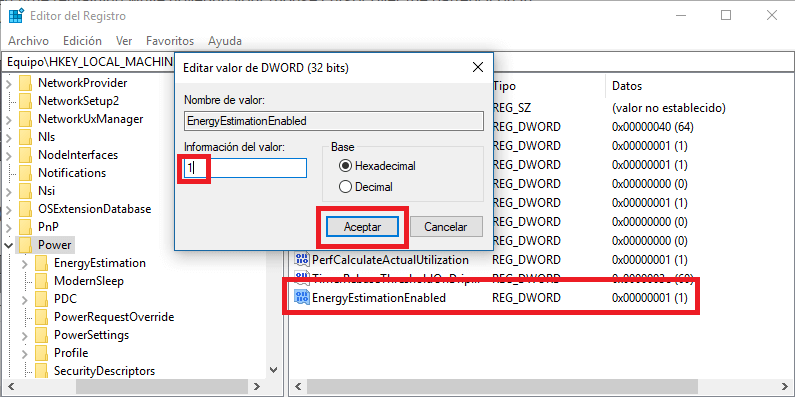Click the PowerRequestOverride subfolder icon
Viewport: 795px width, 397px height.
point(42,317)
